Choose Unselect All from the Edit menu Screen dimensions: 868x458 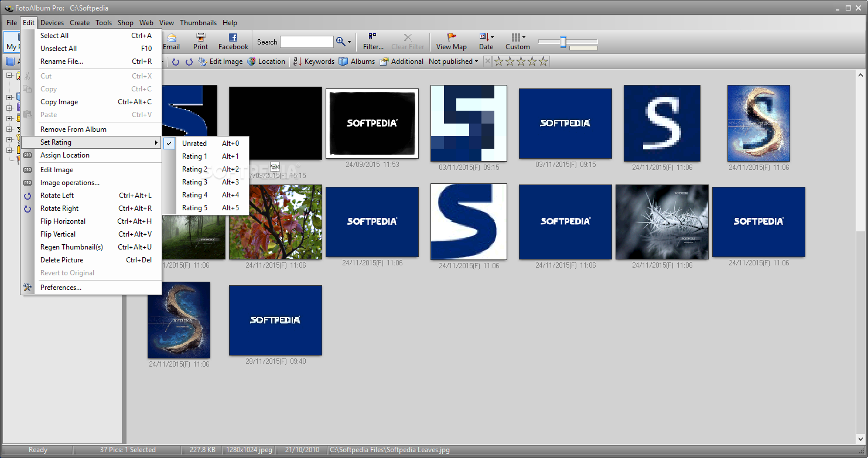pyautogui.click(x=91, y=49)
